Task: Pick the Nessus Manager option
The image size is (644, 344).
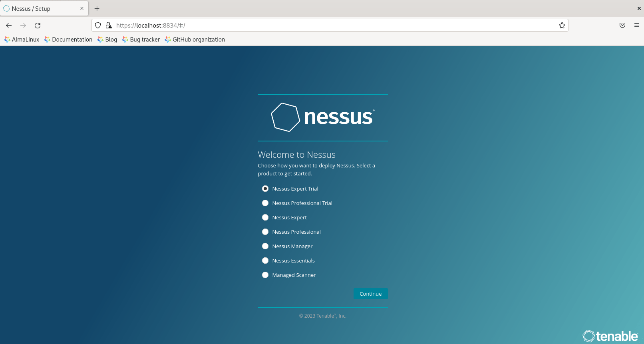Action: pyautogui.click(x=265, y=246)
